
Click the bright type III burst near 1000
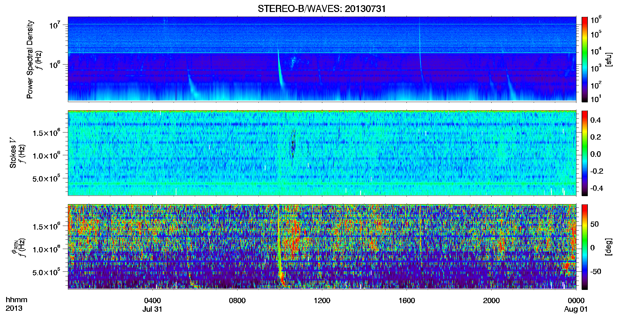pos(280,71)
